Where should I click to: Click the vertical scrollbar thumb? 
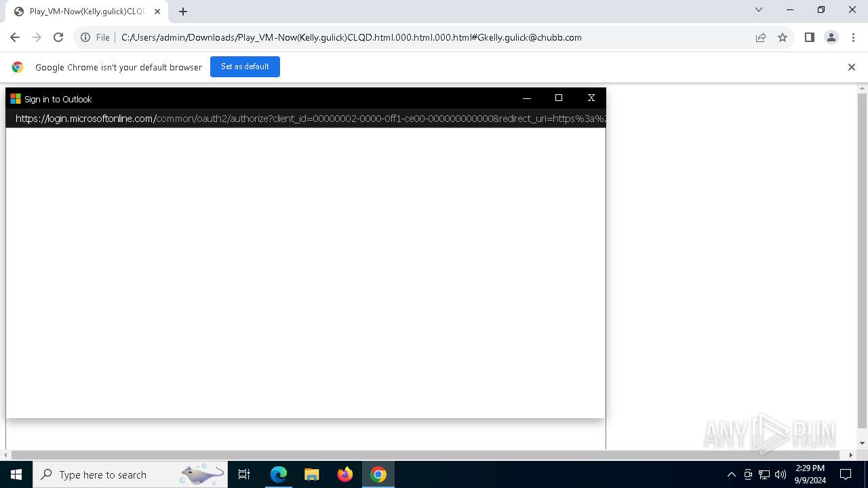(862, 261)
